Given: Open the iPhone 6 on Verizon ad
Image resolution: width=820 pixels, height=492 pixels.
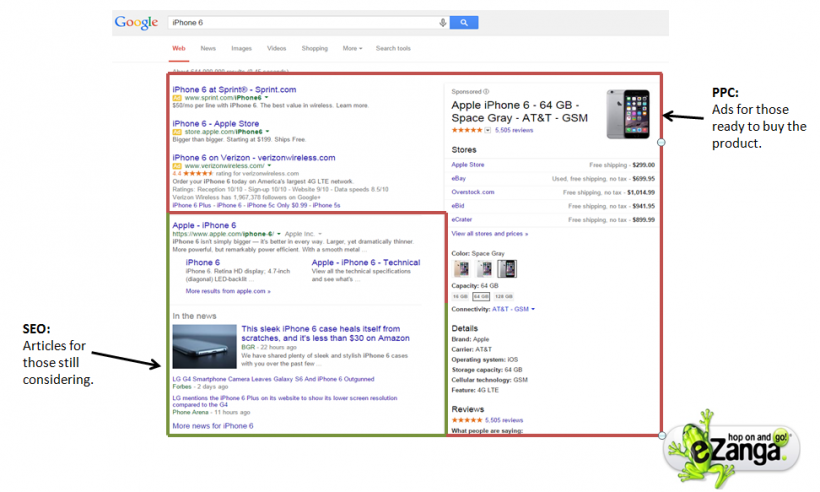Looking at the screenshot, I should (x=254, y=157).
